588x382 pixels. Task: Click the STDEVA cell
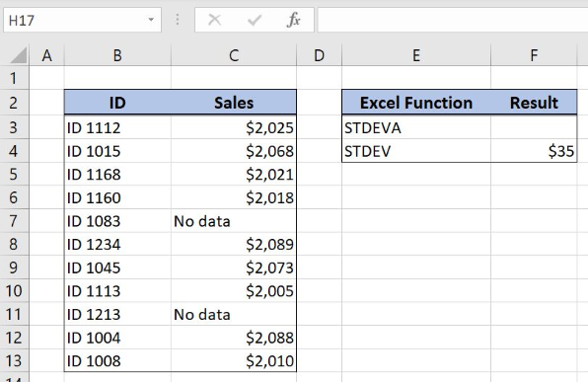pyautogui.click(x=416, y=127)
